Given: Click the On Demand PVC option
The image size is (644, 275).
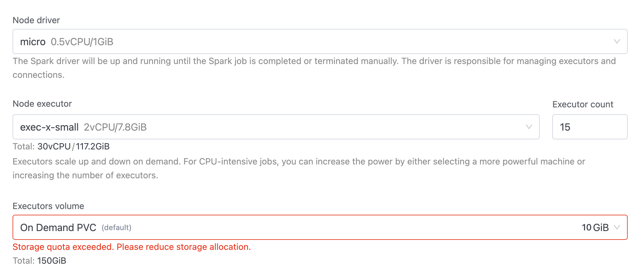Looking at the screenshot, I should click(x=58, y=227).
